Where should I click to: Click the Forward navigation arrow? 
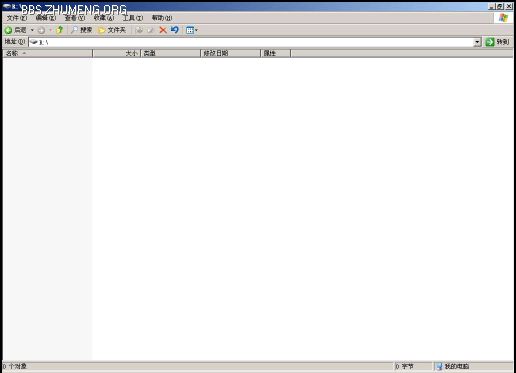click(x=41, y=30)
